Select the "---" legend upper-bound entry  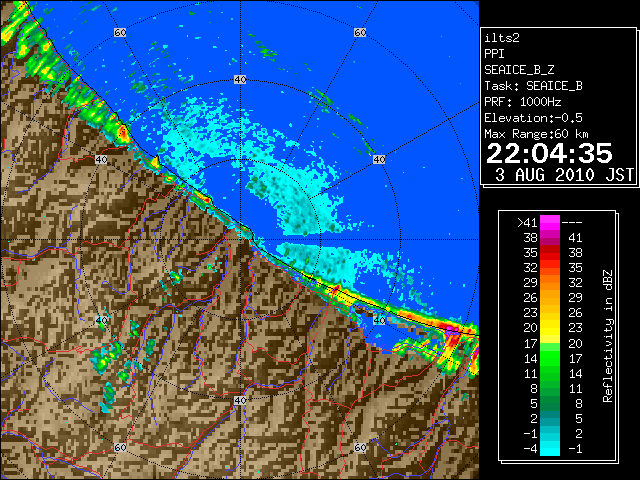[x=572, y=222]
